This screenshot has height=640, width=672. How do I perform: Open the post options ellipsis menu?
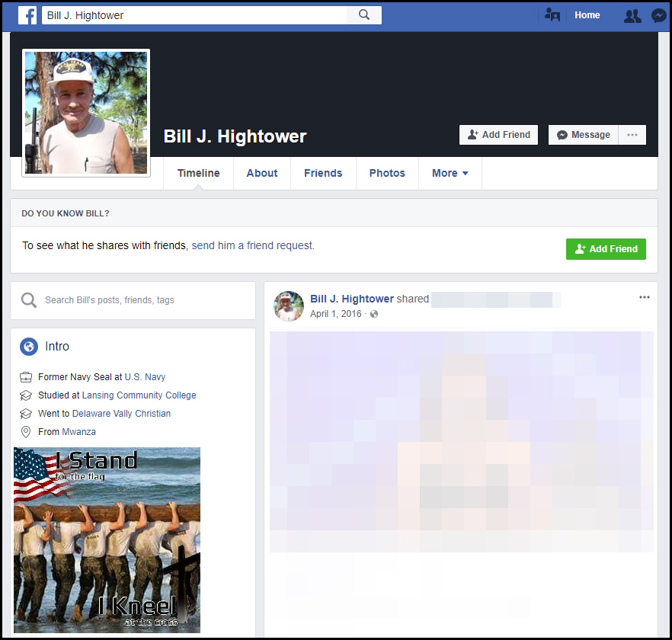[x=645, y=297]
